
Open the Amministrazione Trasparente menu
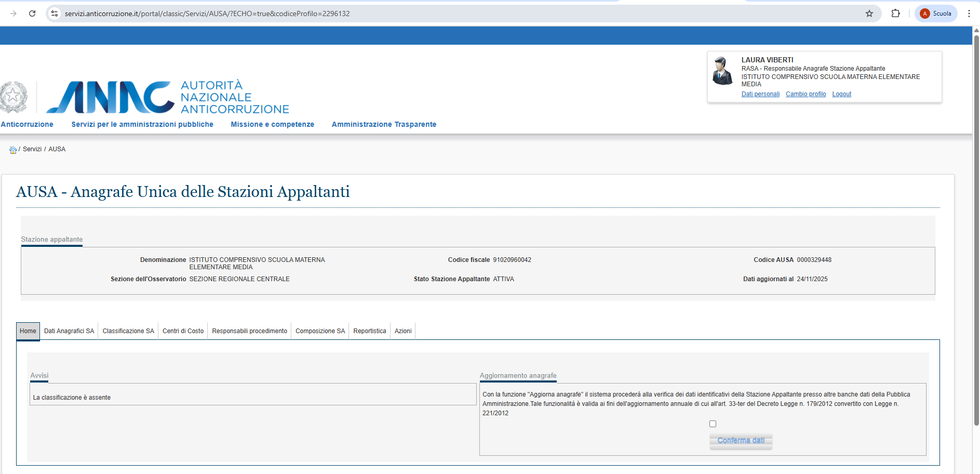tap(384, 124)
